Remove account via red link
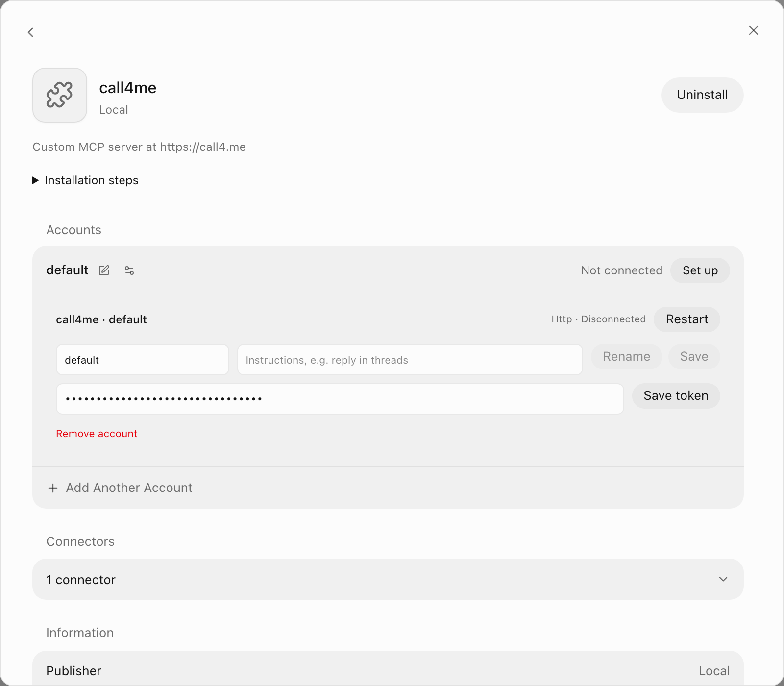 (x=97, y=434)
